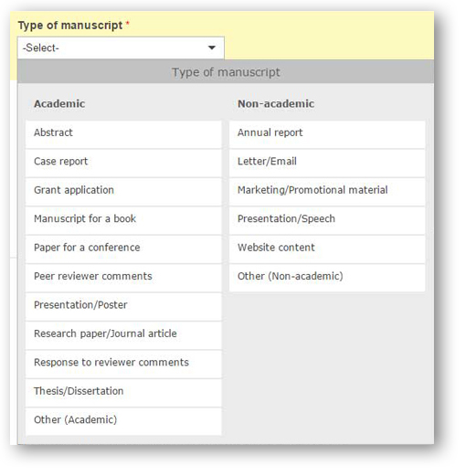Choose Paper for a conference

pyautogui.click(x=123, y=249)
